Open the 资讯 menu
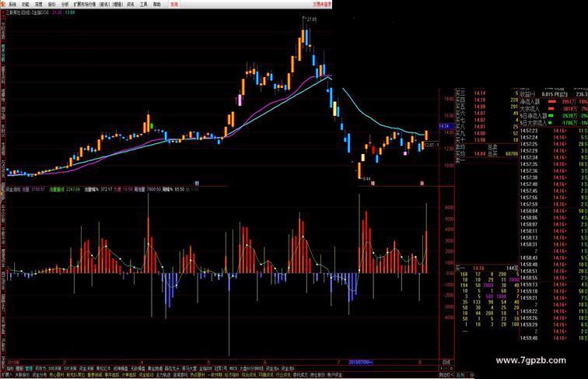Screen dimensions: 588x379 (x=131, y=5)
